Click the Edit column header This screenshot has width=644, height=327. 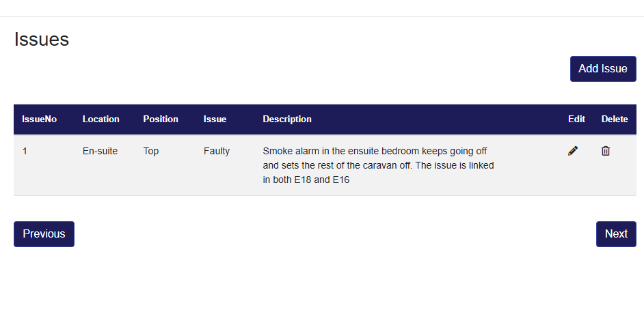[x=576, y=119]
